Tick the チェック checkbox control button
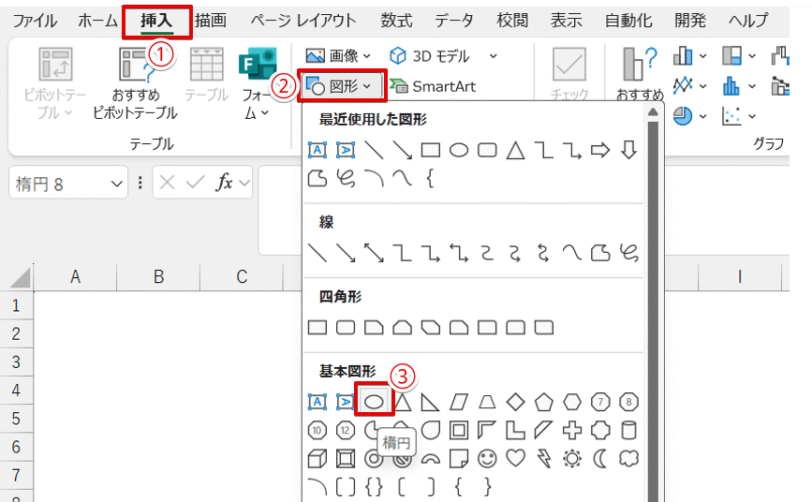Viewport: 812px width, 502px height. 569,73
